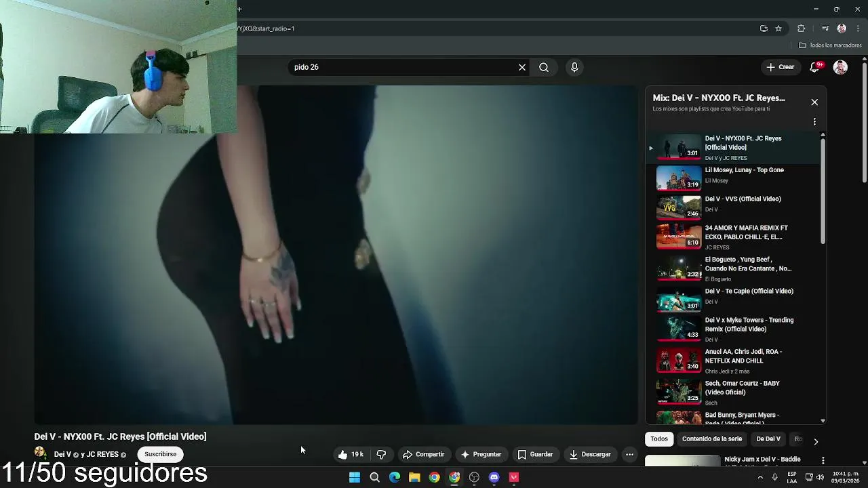
Task: Open Windows taskbar search
Action: click(374, 477)
